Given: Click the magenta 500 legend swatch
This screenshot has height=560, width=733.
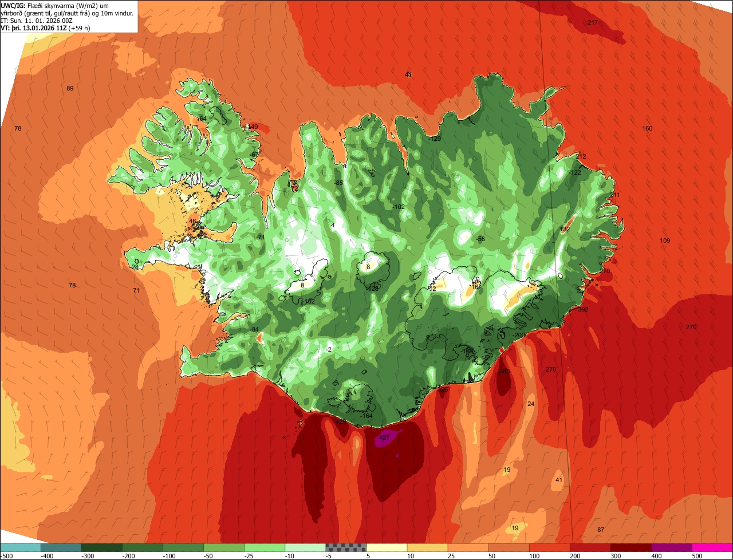Looking at the screenshot, I should pos(712,547).
